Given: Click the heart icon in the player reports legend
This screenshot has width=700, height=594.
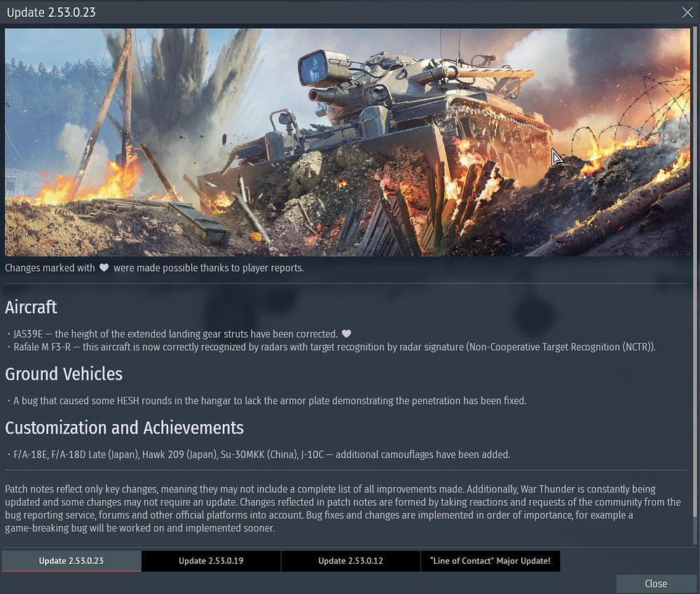Looking at the screenshot, I should [x=104, y=268].
